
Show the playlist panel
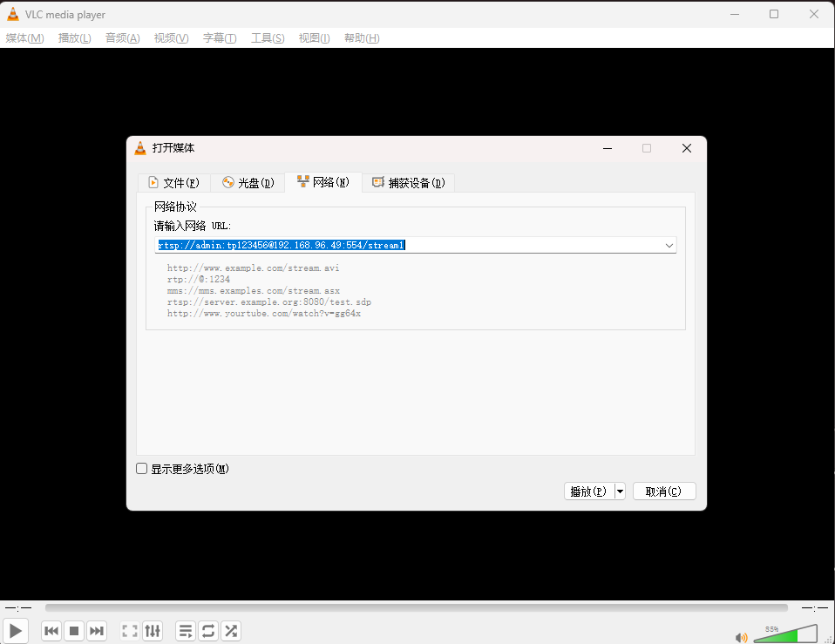(186, 631)
